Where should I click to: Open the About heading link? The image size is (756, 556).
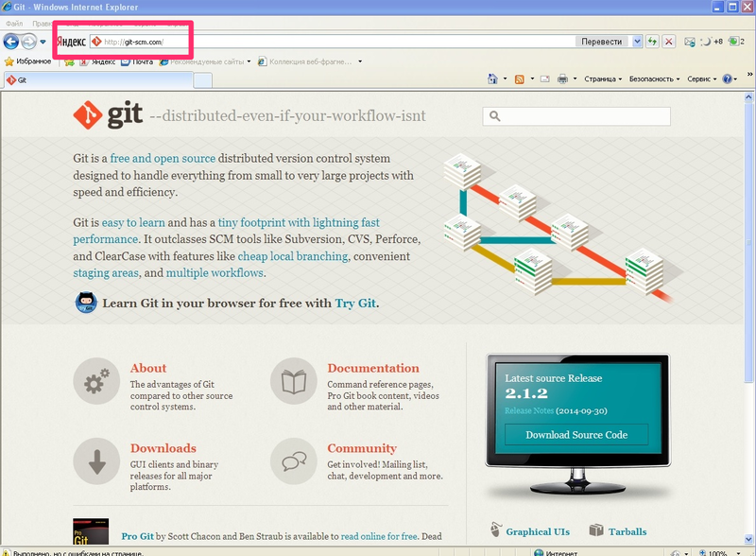pos(148,368)
